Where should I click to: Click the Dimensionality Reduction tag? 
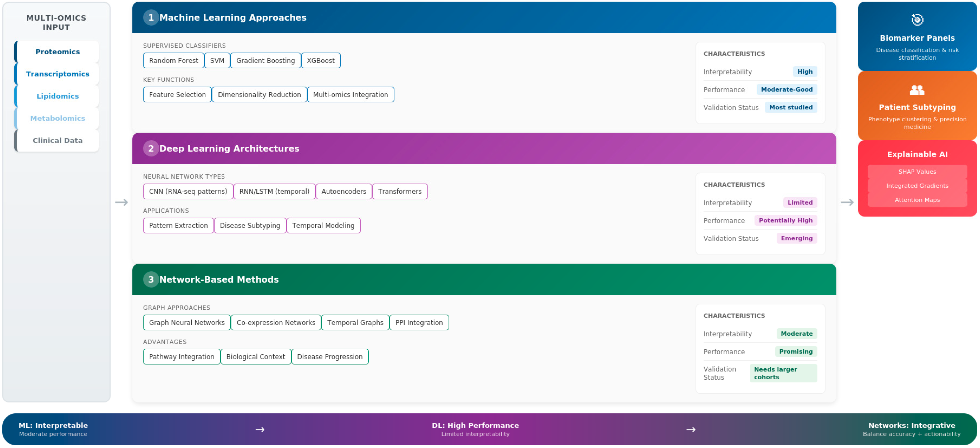point(259,95)
